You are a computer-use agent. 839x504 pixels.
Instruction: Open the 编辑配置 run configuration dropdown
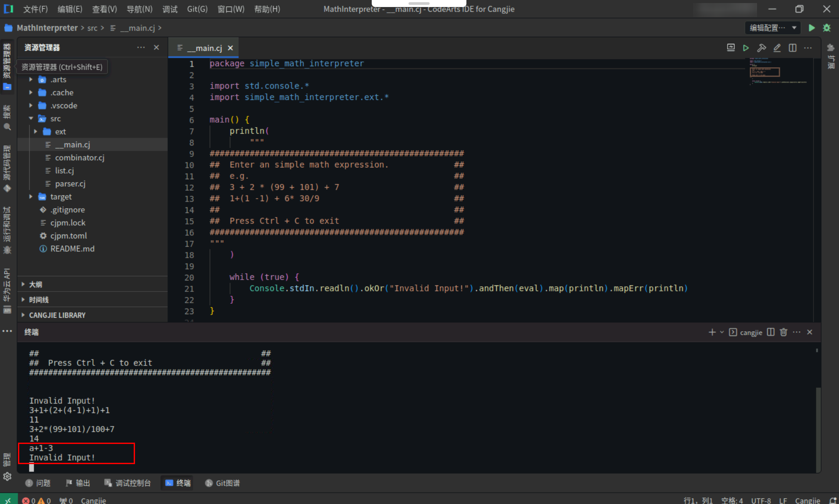click(x=773, y=28)
